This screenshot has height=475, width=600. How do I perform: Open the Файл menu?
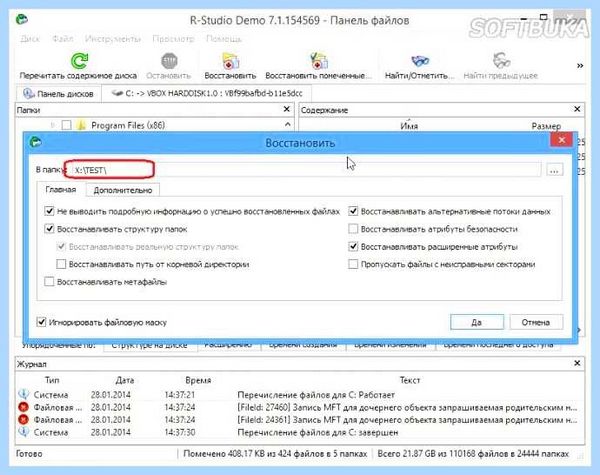63,39
